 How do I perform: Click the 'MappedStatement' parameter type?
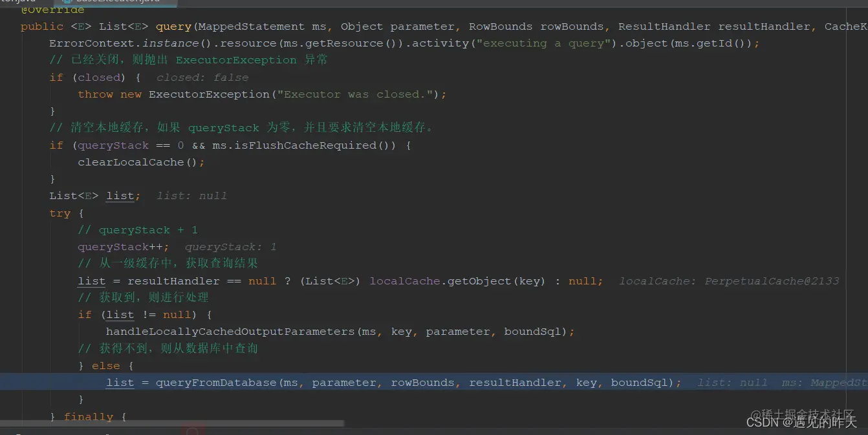[252, 27]
